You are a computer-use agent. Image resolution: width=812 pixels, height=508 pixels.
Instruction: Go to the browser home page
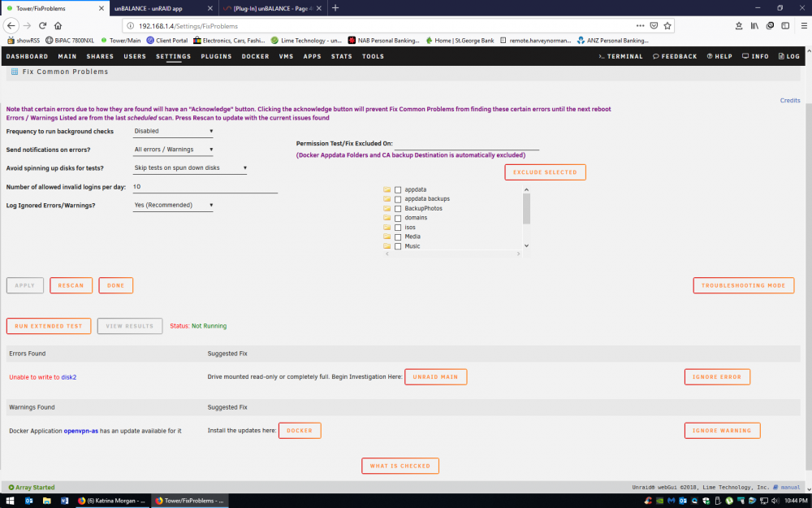[x=58, y=25]
